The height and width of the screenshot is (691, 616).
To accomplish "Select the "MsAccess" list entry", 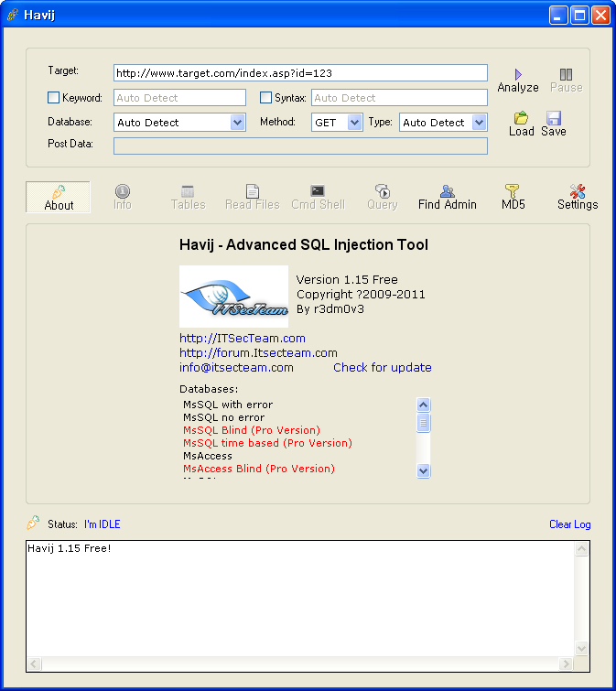I will point(208,455).
